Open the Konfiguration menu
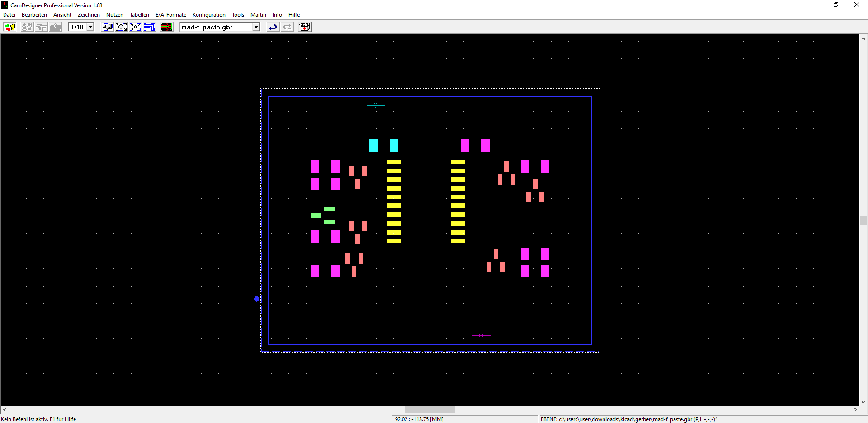This screenshot has width=868, height=423. (x=208, y=15)
